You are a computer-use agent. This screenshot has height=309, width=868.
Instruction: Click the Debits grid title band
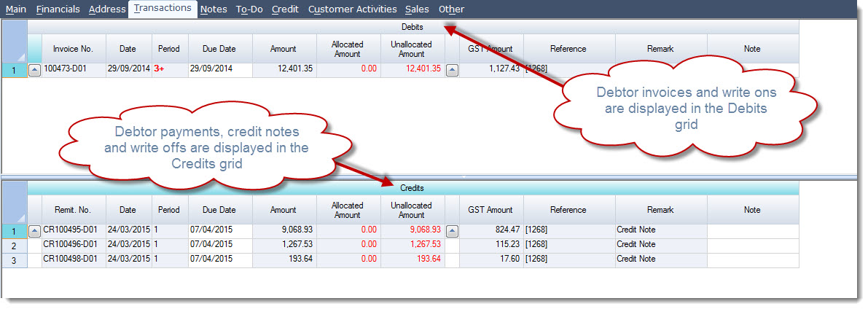point(413,27)
